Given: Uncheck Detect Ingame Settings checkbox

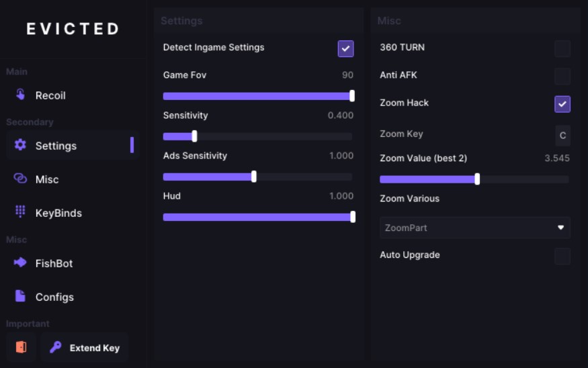Looking at the screenshot, I should [345, 48].
